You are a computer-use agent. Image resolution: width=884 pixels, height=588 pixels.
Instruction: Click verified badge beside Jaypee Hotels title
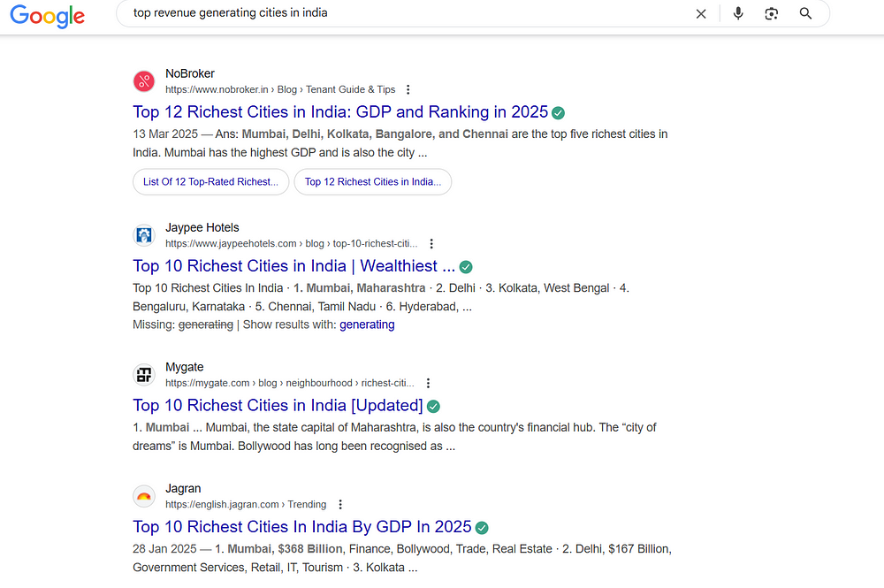(x=466, y=267)
